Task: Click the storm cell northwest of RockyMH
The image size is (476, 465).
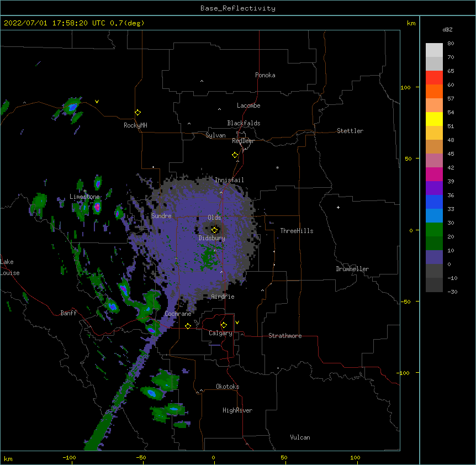Action: tap(72, 107)
